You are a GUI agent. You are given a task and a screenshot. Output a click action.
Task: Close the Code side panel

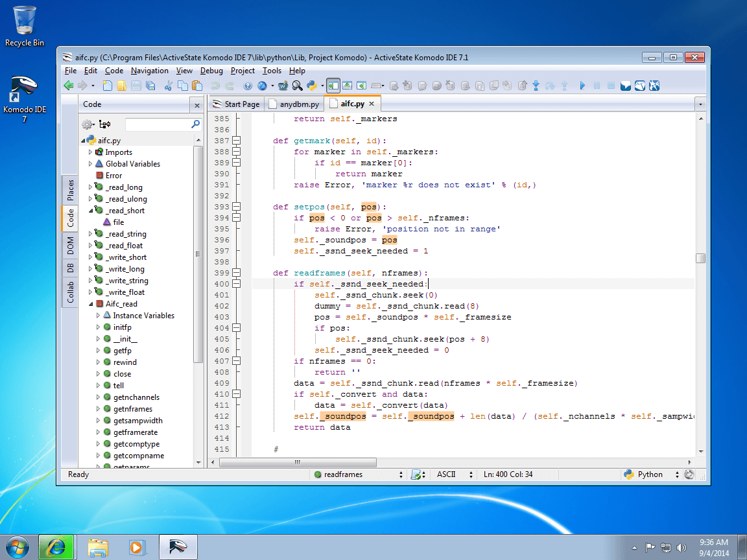pos(196,105)
